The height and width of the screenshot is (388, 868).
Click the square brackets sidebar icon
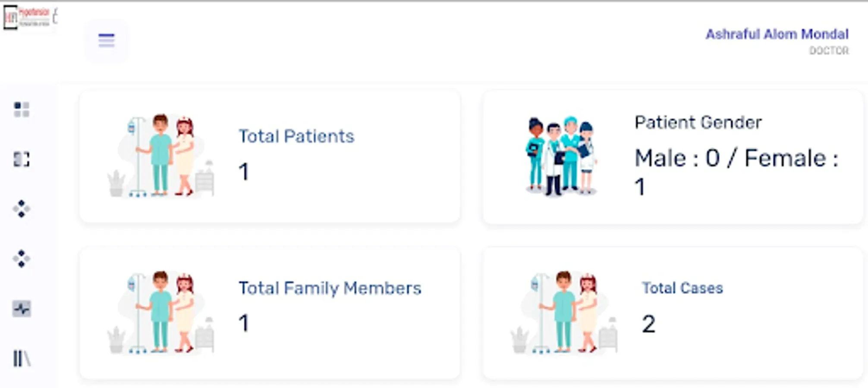(x=22, y=159)
